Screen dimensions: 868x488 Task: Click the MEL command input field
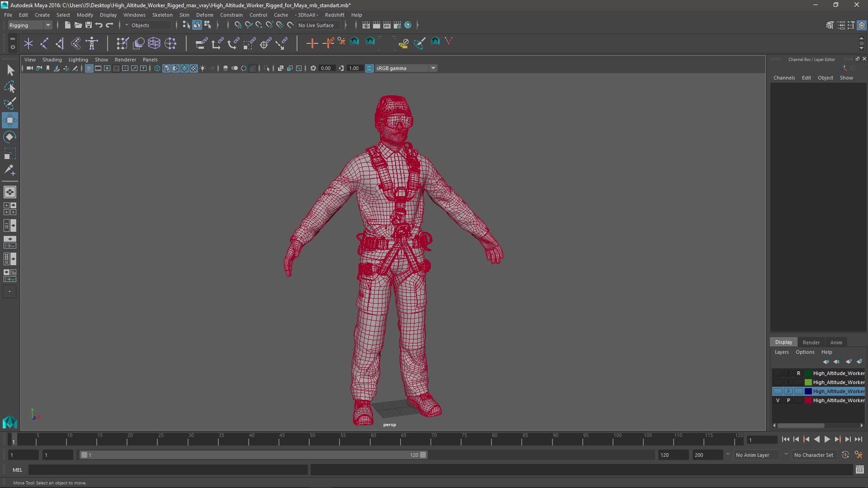pos(168,470)
